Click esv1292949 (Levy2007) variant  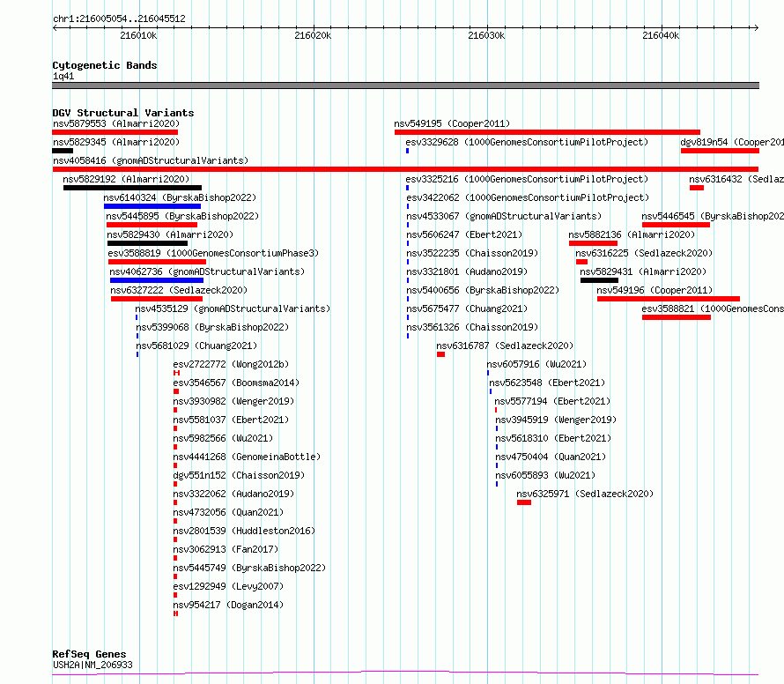[228, 586]
